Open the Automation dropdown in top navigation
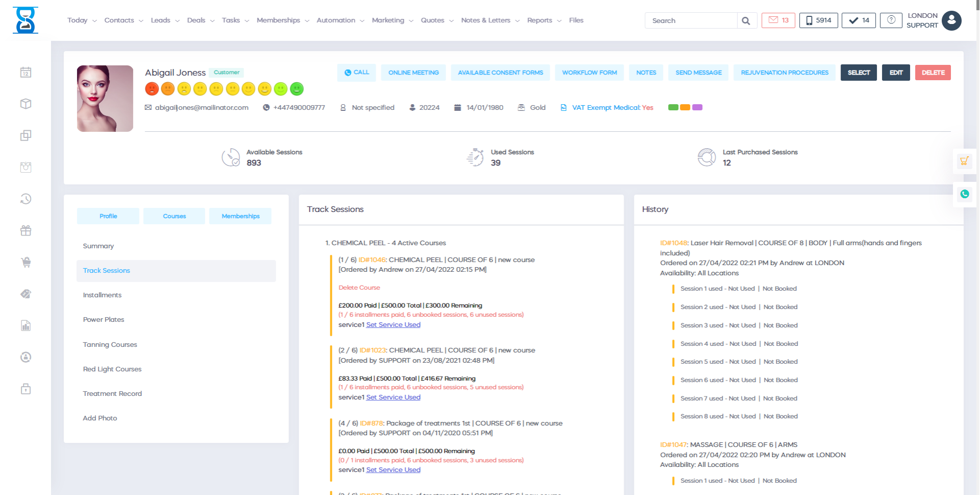 tap(340, 20)
